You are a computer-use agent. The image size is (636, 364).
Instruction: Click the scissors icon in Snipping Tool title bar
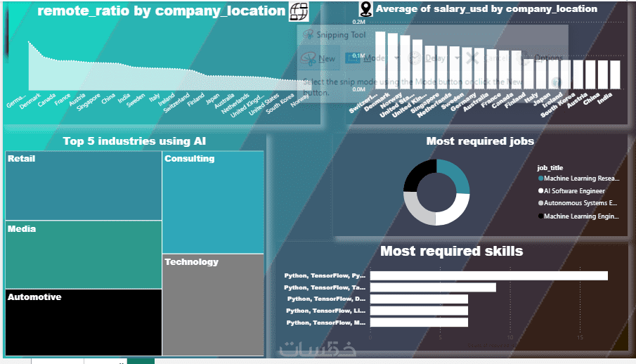point(309,34)
